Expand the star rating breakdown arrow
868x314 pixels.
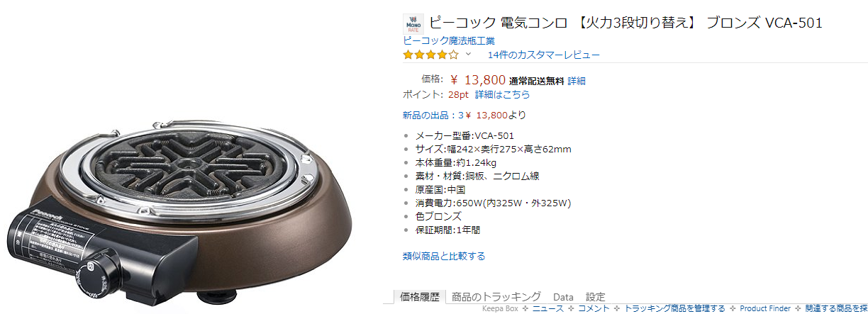[468, 55]
